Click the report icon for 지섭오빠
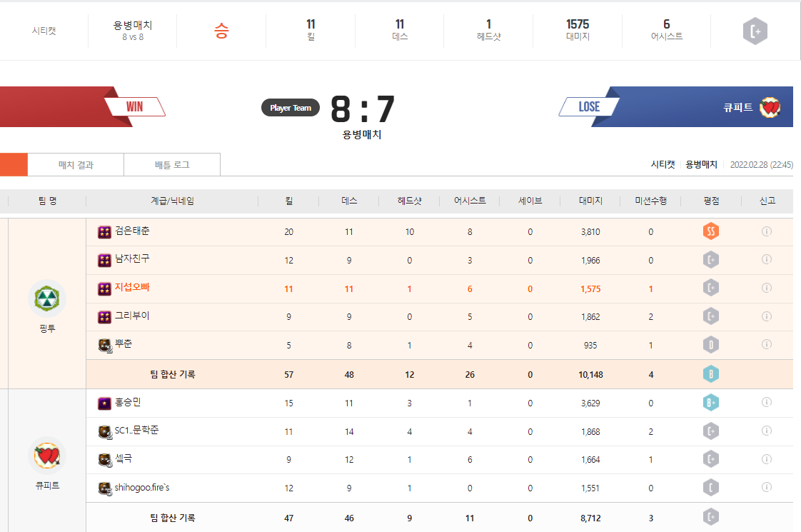Screen dimensions: 801x532 click(767, 288)
